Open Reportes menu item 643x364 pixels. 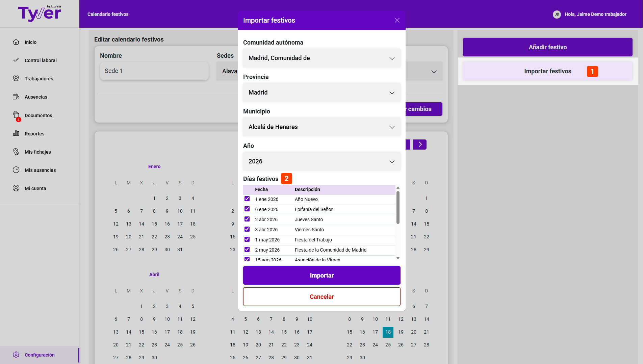coord(34,134)
